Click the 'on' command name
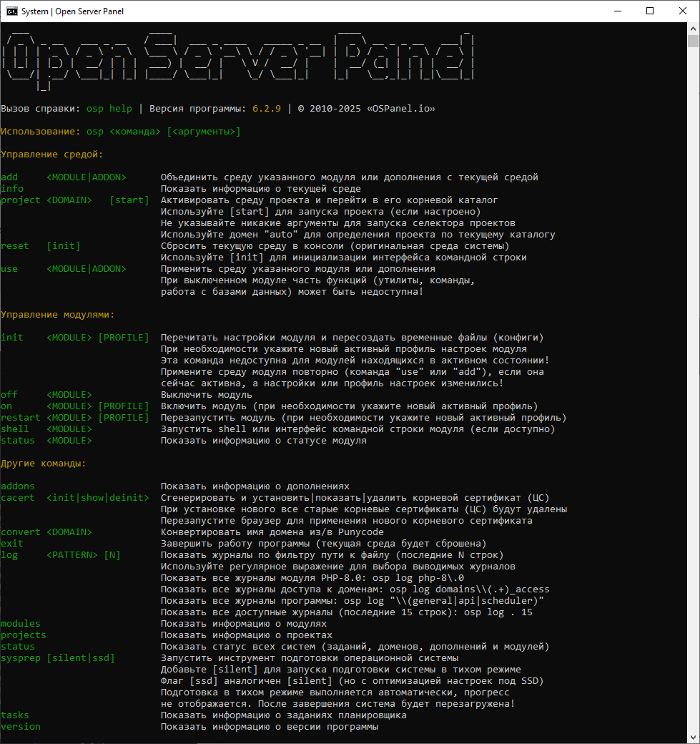700x744 pixels. [6, 406]
